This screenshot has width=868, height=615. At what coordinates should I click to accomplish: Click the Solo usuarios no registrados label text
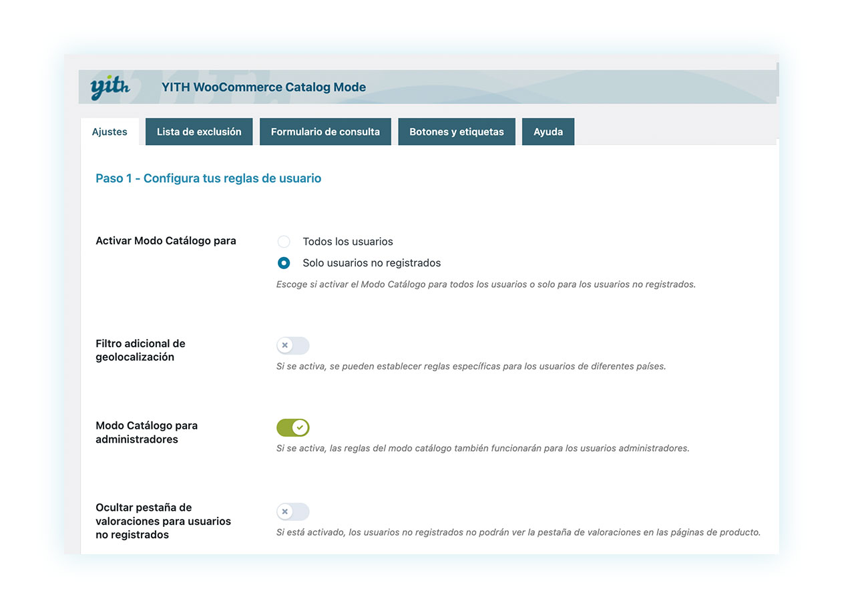[x=372, y=263]
